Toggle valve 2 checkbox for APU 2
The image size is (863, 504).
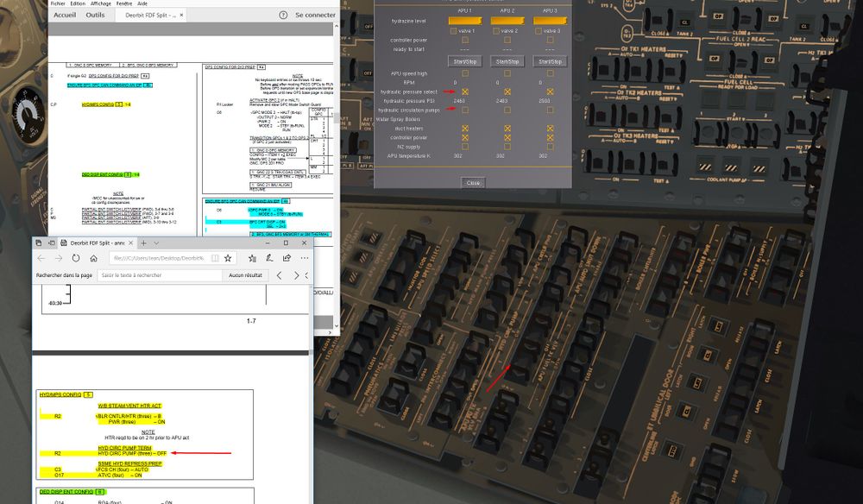496,31
